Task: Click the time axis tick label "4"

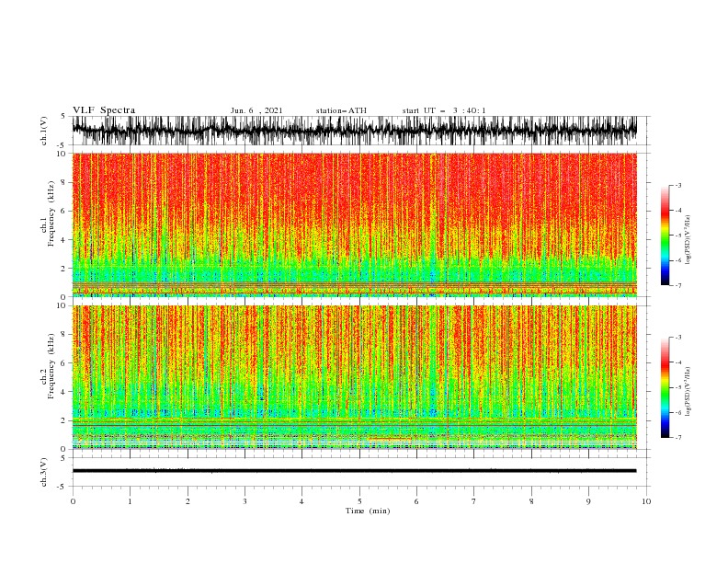Action: (302, 501)
